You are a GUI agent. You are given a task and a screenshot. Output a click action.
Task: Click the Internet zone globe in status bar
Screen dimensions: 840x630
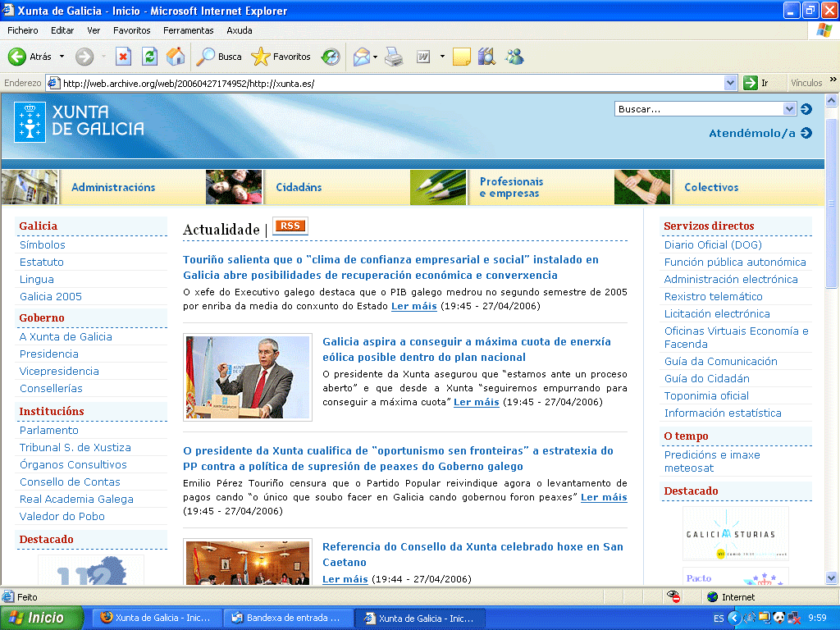(713, 597)
